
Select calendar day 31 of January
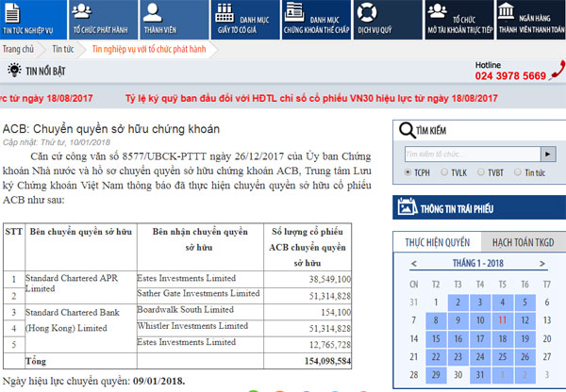click(480, 375)
